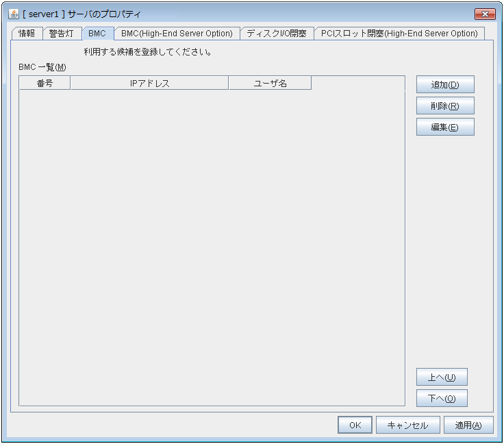Go to BMC(High-End Server Option) tab
Image resolution: width=504 pixels, height=444 pixels.
pyautogui.click(x=177, y=33)
